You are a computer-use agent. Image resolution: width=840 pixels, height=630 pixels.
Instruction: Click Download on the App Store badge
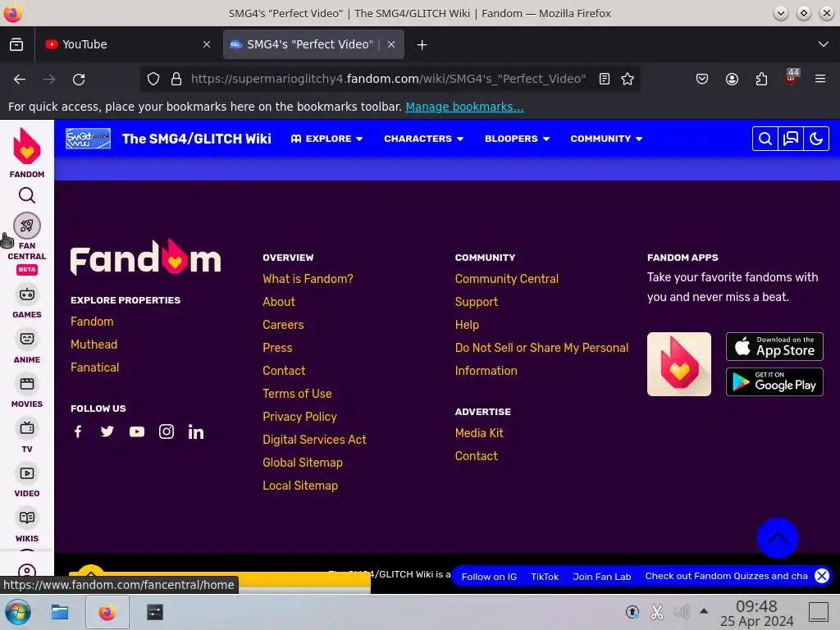774,347
